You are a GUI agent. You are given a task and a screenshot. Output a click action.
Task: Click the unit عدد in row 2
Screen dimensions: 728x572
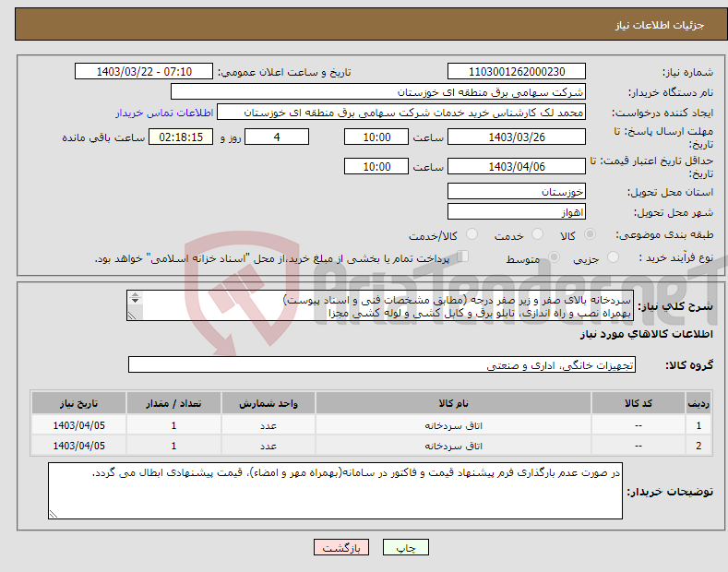pyautogui.click(x=269, y=447)
